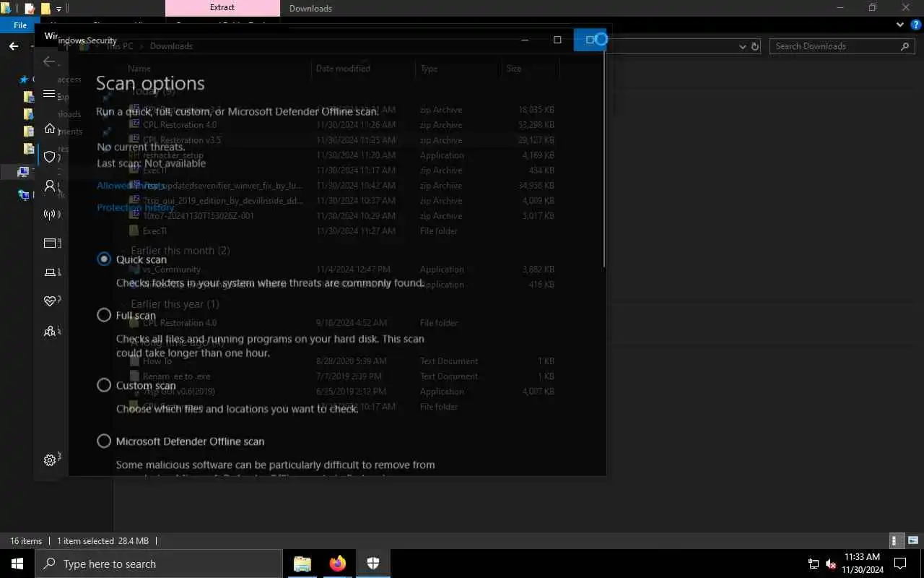Image resolution: width=924 pixels, height=578 pixels.
Task: Click the '16 items' status bar text
Action: (x=26, y=540)
